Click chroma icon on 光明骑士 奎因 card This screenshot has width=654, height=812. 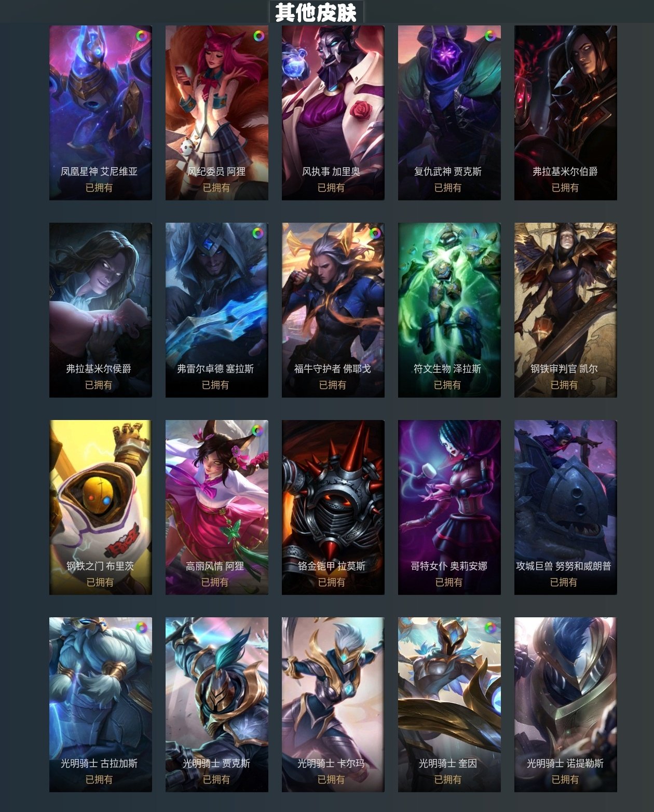coord(490,628)
